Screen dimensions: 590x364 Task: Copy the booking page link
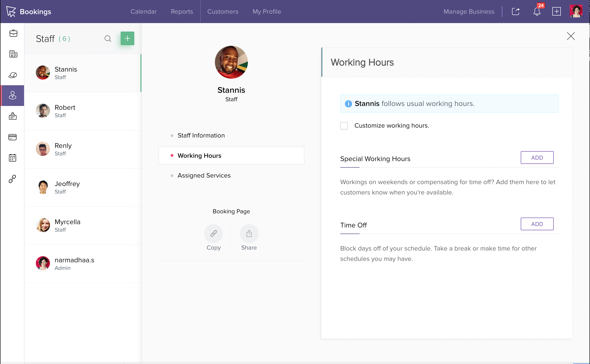tap(213, 234)
